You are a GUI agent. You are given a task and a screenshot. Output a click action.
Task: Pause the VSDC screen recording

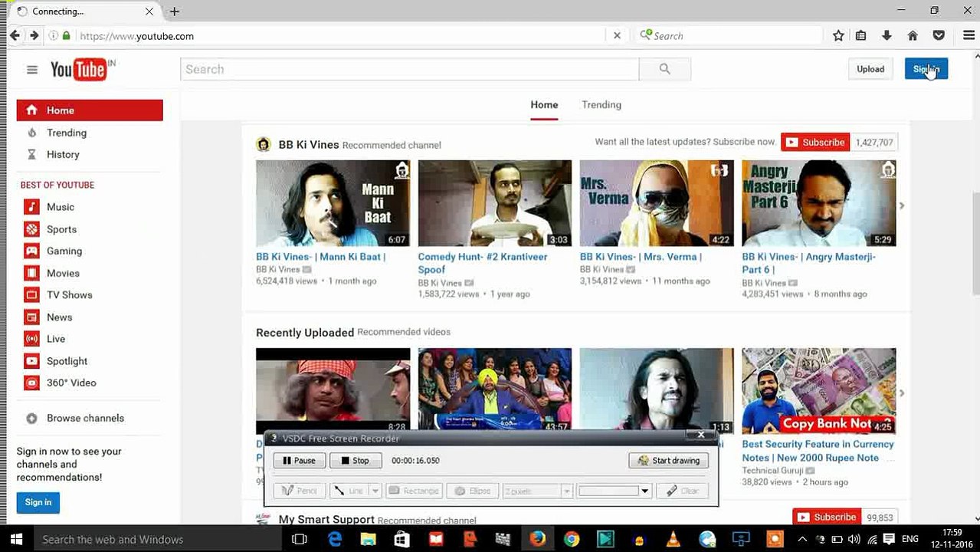coord(299,461)
